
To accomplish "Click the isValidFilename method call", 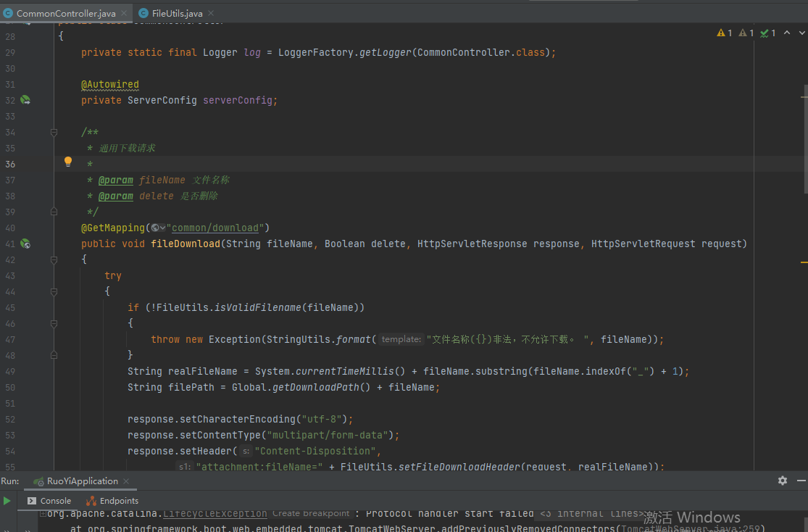I will pos(258,308).
